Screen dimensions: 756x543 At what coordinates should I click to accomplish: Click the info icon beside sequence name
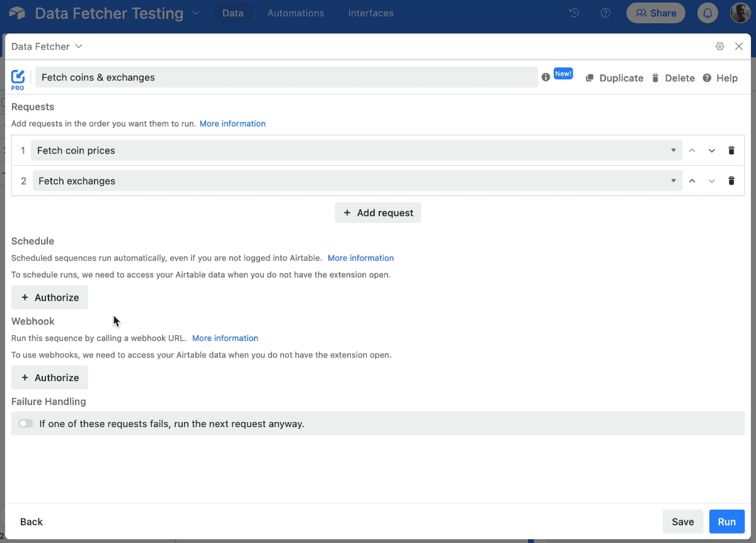coord(546,77)
